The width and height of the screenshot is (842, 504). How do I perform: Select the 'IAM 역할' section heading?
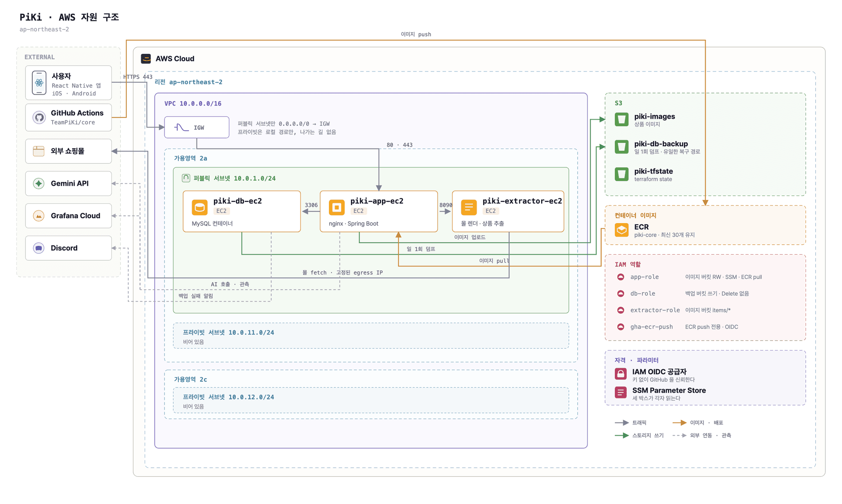[628, 265]
